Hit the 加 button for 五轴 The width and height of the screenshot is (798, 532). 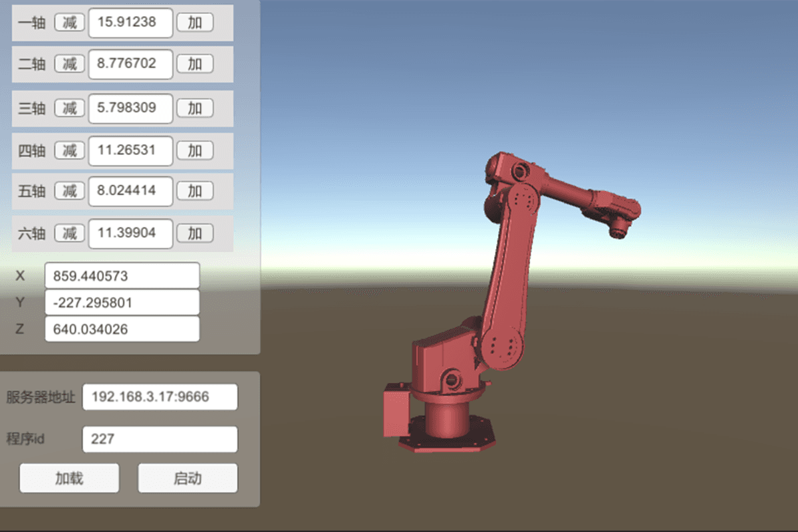tap(195, 191)
